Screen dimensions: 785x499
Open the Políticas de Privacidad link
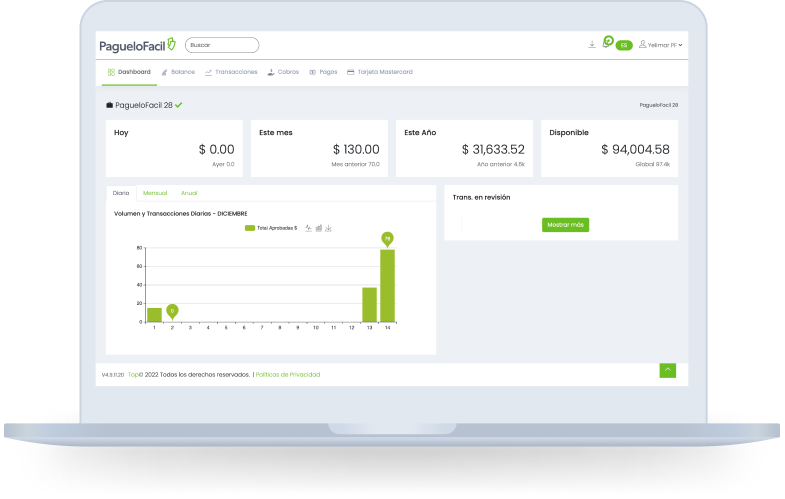[288, 374]
